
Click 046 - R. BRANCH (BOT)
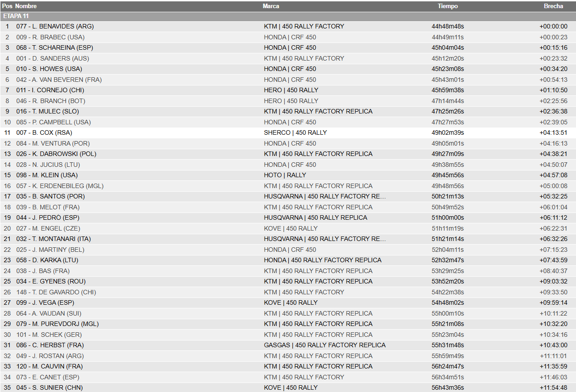51,101
